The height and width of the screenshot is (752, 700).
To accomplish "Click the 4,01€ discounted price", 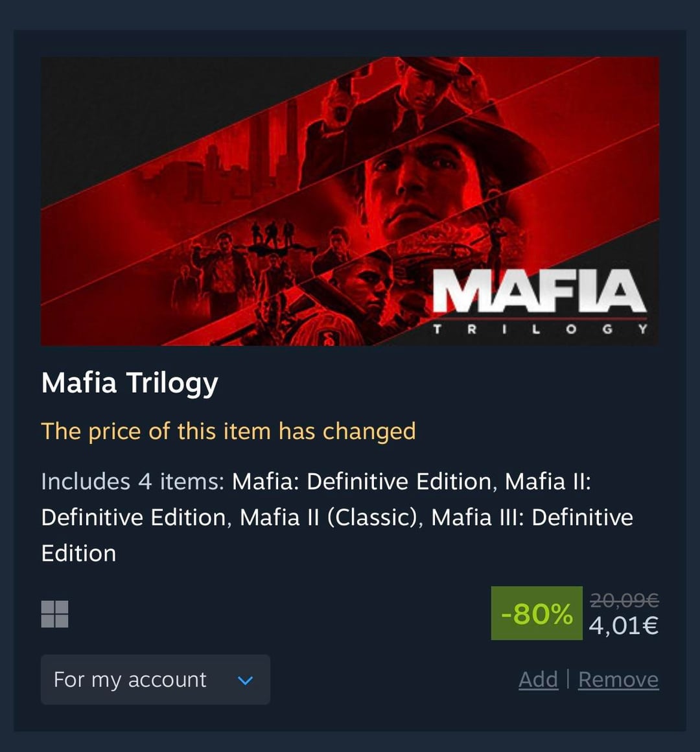I will click(x=624, y=626).
